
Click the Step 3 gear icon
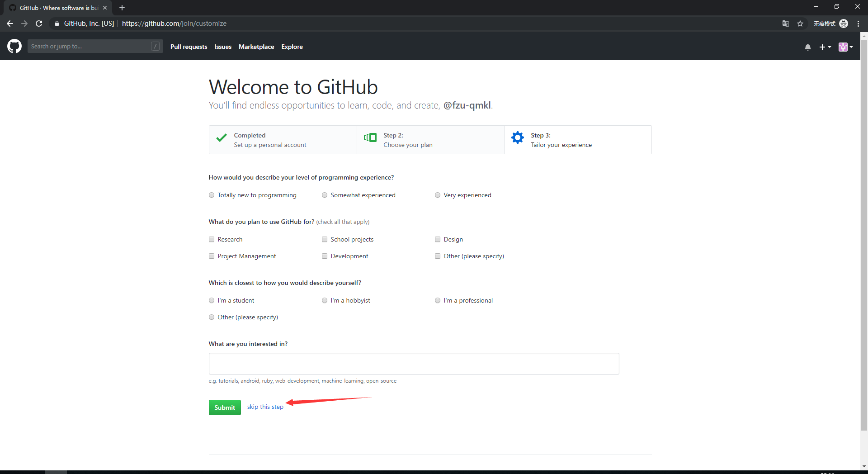pos(517,137)
